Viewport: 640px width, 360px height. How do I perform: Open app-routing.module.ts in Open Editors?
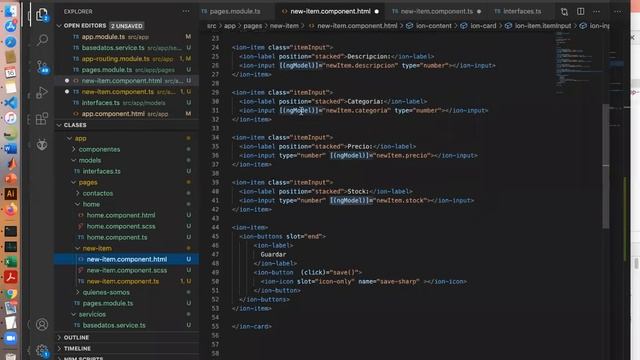127,59
